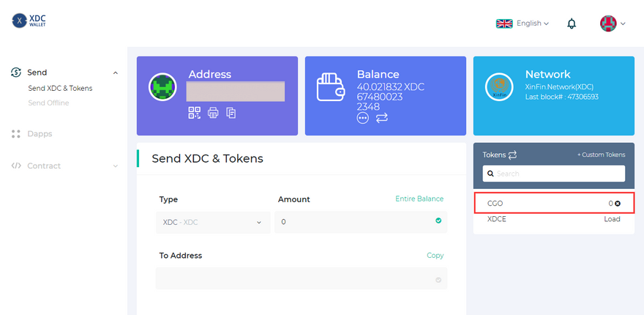
Task: Open balance details three-dots icon
Action: (x=363, y=118)
